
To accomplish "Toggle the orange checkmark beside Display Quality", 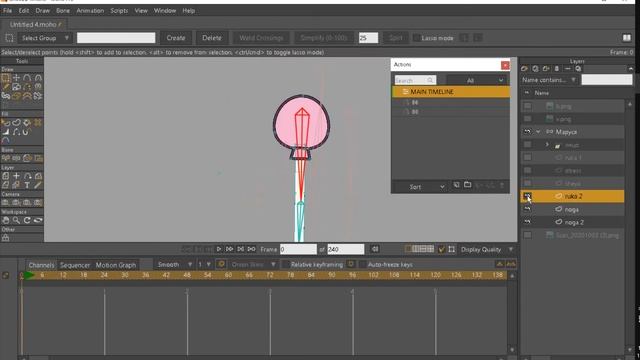I will click(x=441, y=249).
